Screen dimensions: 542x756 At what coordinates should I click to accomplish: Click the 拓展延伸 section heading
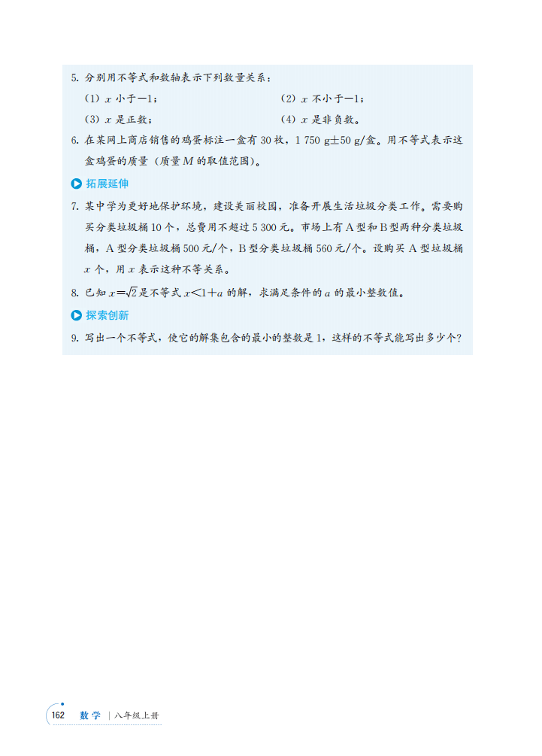[x=107, y=184]
